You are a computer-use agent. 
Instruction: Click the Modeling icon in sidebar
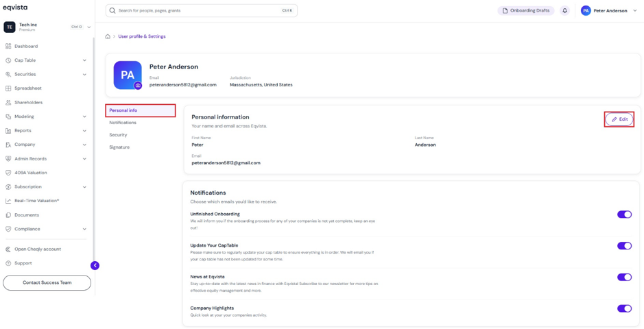[8, 117]
